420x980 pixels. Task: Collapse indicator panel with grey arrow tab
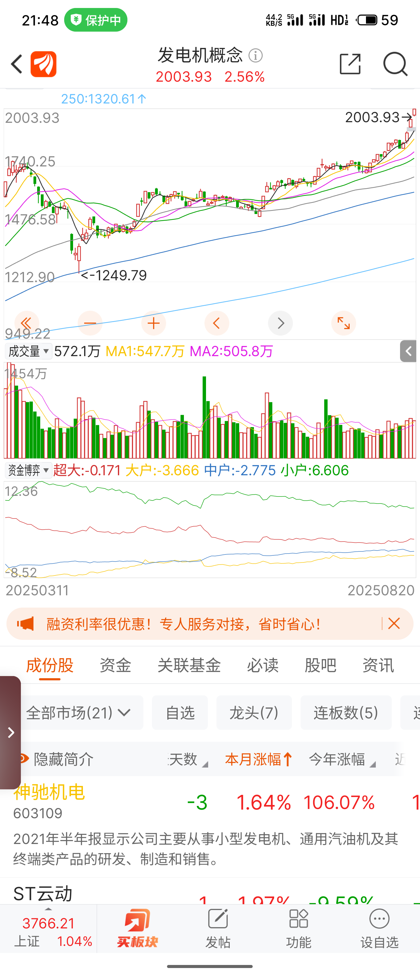point(408,351)
